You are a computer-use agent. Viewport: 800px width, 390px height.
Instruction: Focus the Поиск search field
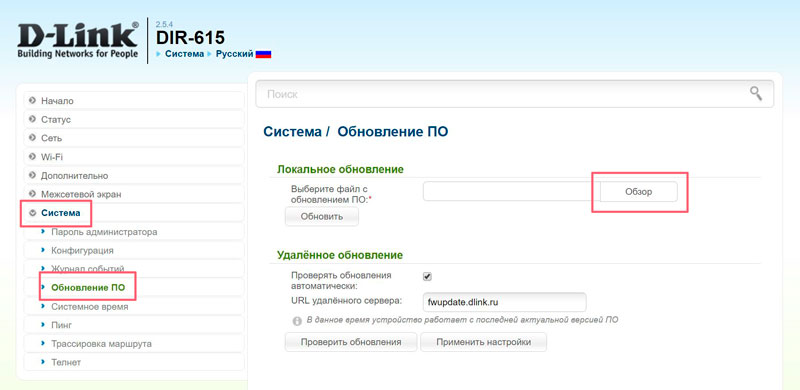[x=515, y=94]
